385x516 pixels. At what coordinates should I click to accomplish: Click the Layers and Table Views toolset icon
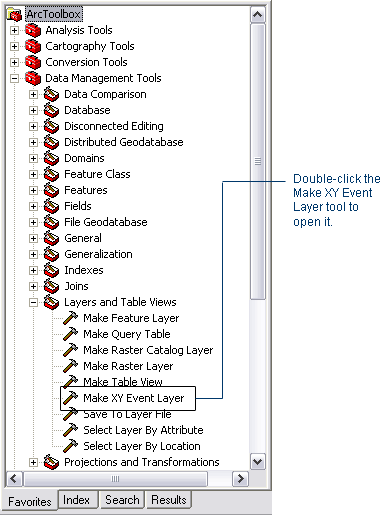point(51,302)
